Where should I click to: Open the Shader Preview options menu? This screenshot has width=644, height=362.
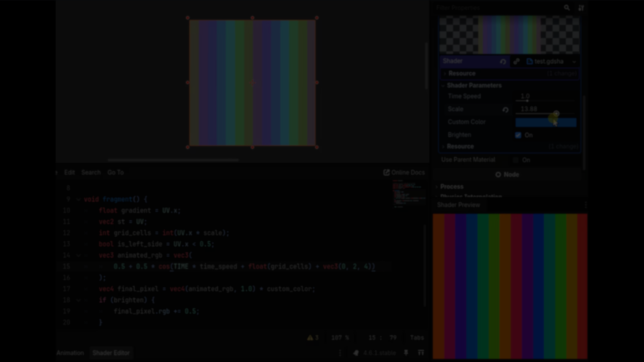(585, 205)
